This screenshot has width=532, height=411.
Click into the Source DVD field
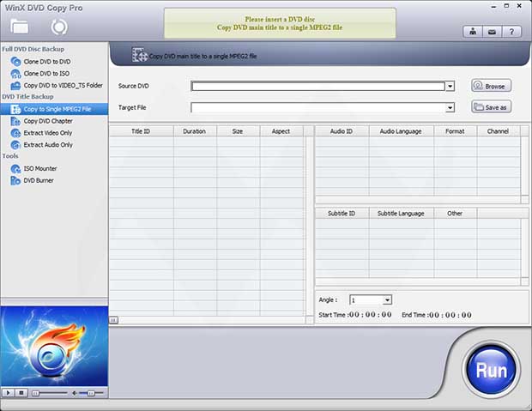pos(317,86)
